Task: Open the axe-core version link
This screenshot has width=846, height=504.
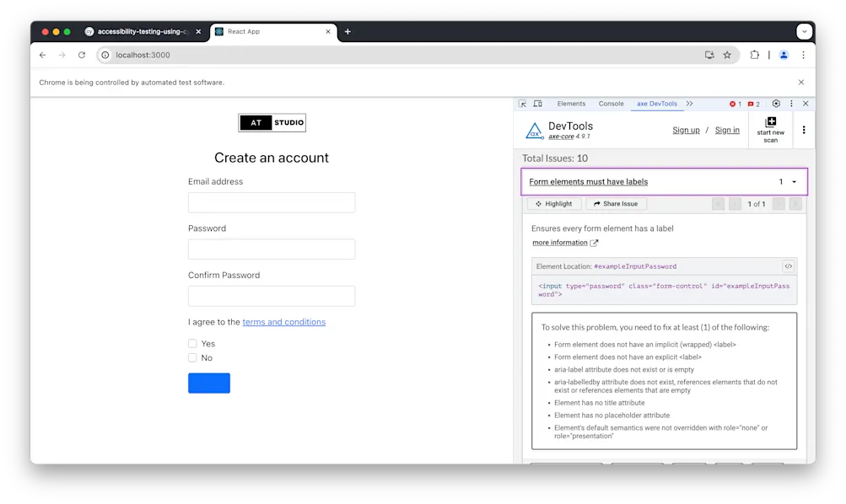Action: [x=561, y=137]
